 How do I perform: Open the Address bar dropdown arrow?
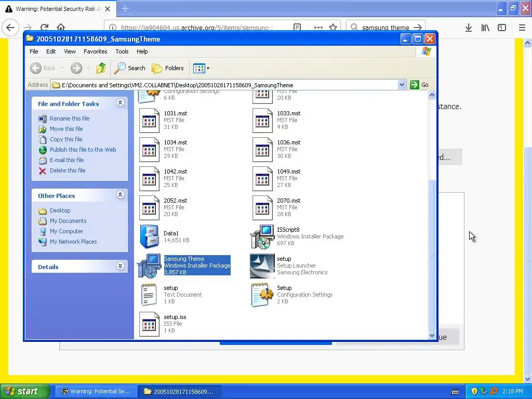click(x=402, y=85)
